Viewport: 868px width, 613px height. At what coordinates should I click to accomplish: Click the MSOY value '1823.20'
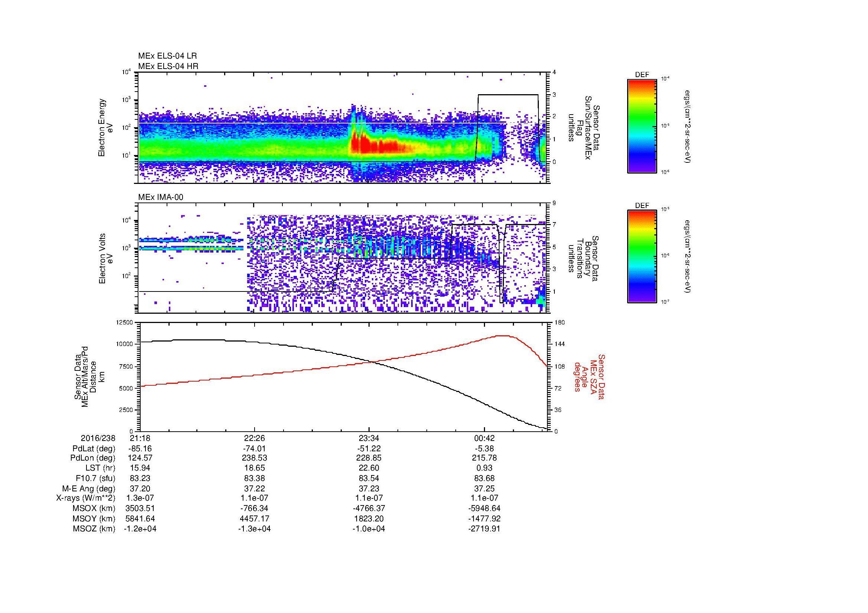point(369,518)
